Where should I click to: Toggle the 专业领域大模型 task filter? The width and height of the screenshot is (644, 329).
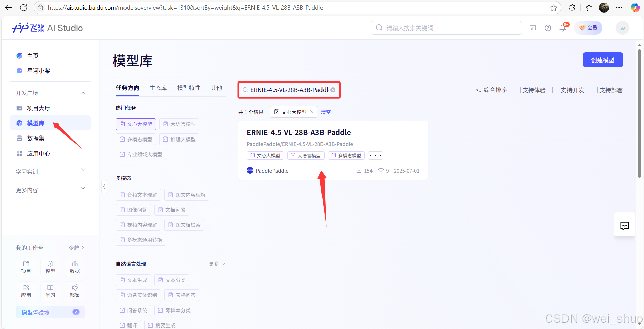pyautogui.click(x=141, y=154)
